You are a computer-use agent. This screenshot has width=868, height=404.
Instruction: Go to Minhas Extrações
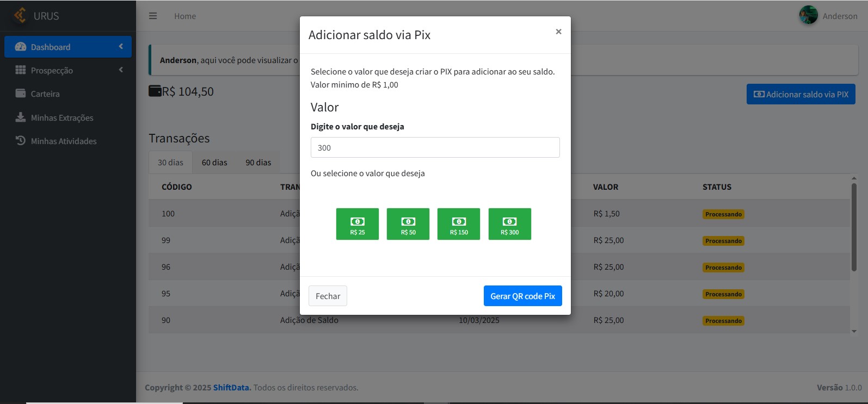click(x=61, y=118)
